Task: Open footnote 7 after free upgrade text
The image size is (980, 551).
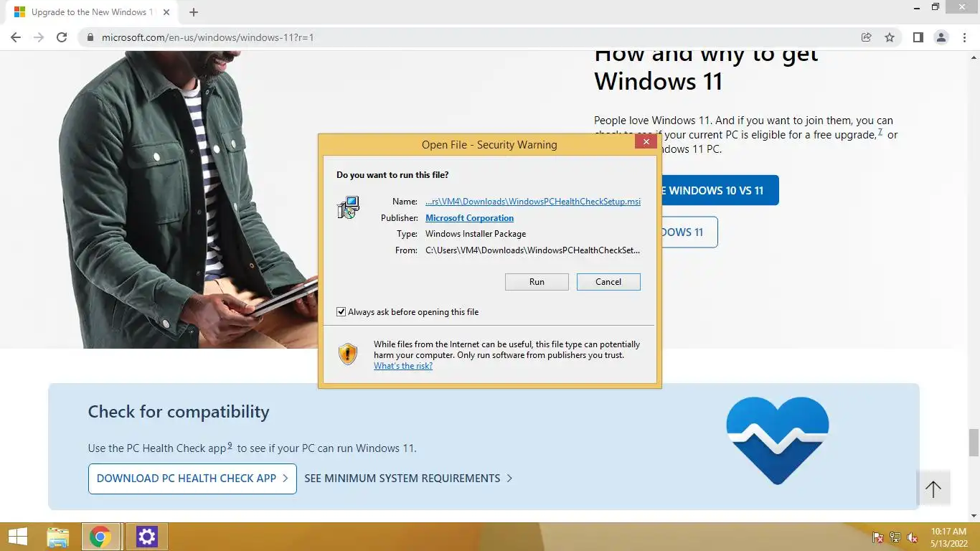Action: (880, 132)
